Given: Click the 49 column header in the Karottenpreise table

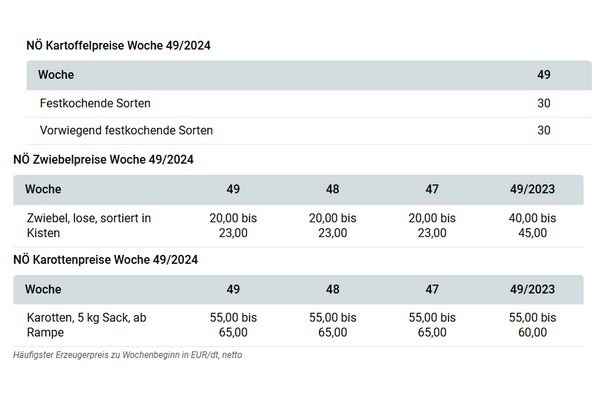Looking at the screenshot, I should tap(233, 289).
